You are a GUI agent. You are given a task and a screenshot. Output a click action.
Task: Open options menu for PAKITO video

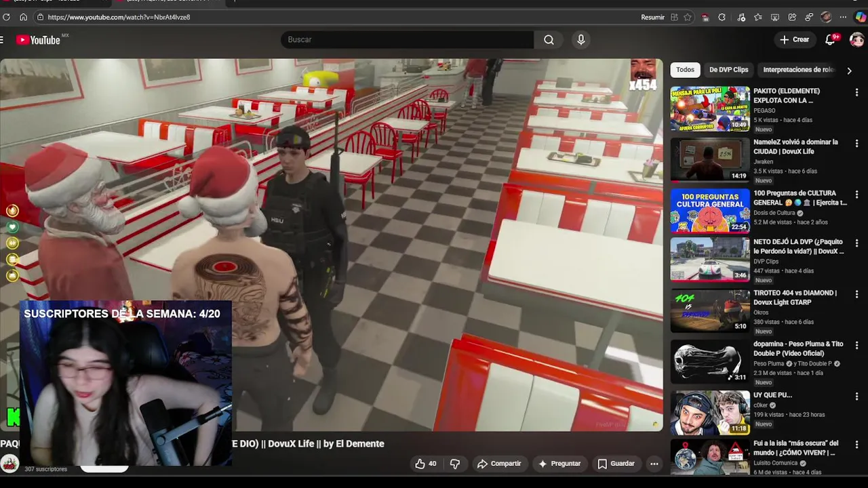(x=856, y=93)
